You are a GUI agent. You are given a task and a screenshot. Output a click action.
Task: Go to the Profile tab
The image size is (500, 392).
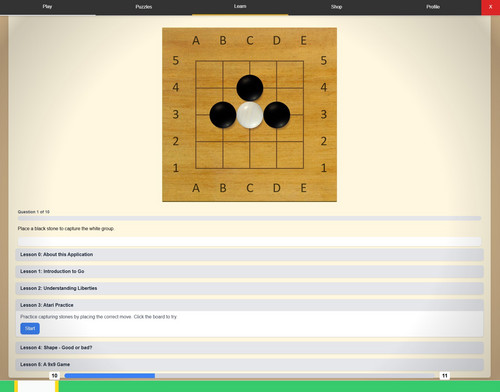tap(433, 7)
